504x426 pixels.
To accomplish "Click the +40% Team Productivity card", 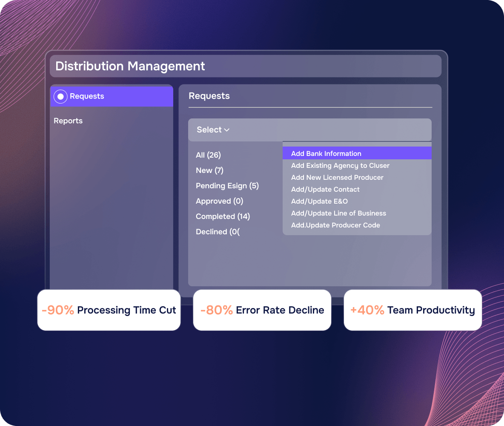I will click(x=413, y=310).
